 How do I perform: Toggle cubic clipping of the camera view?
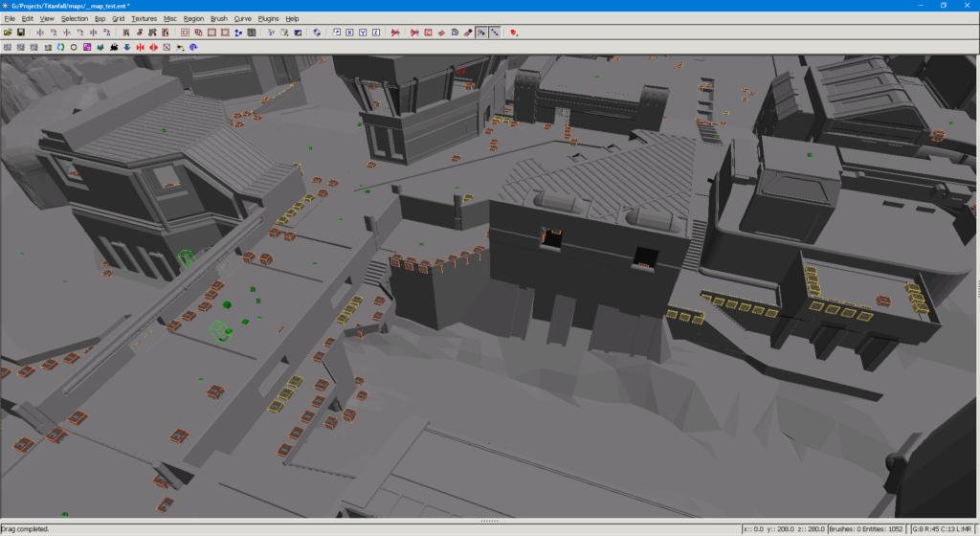298,33
